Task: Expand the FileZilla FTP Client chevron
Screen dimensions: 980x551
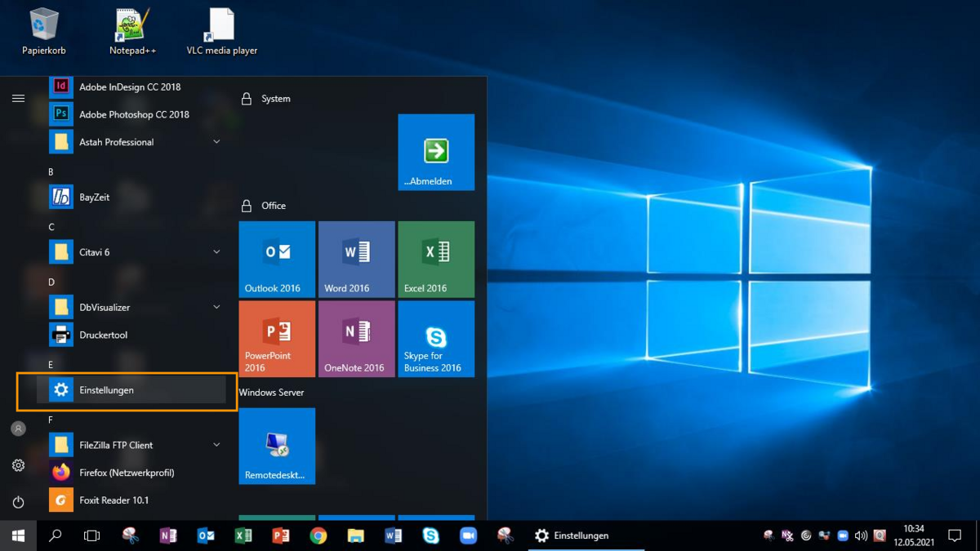Action: 216,445
